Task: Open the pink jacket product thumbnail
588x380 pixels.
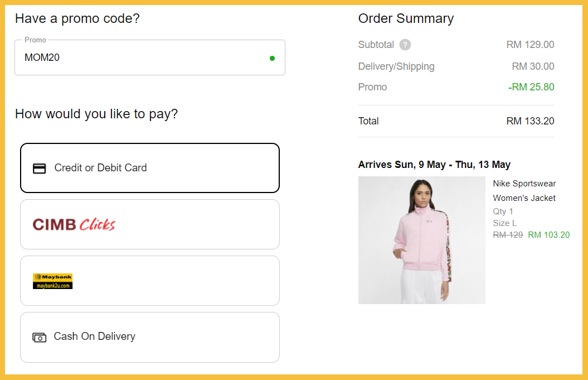Action: (x=421, y=240)
